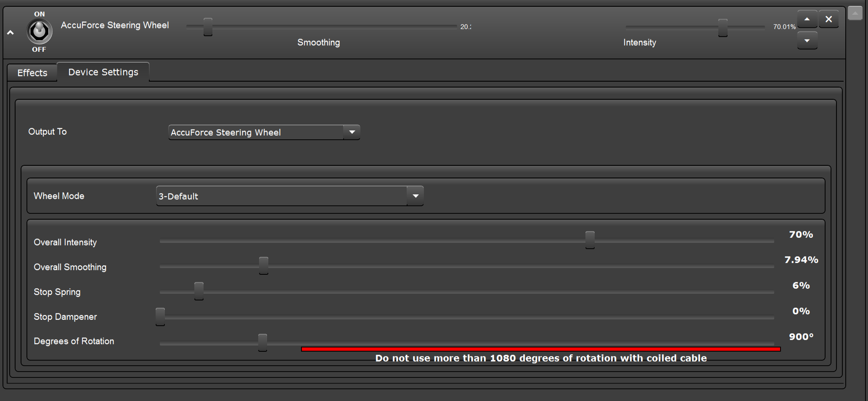868x401 pixels.
Task: Click the Output To dropdown arrow
Action: [x=352, y=133]
